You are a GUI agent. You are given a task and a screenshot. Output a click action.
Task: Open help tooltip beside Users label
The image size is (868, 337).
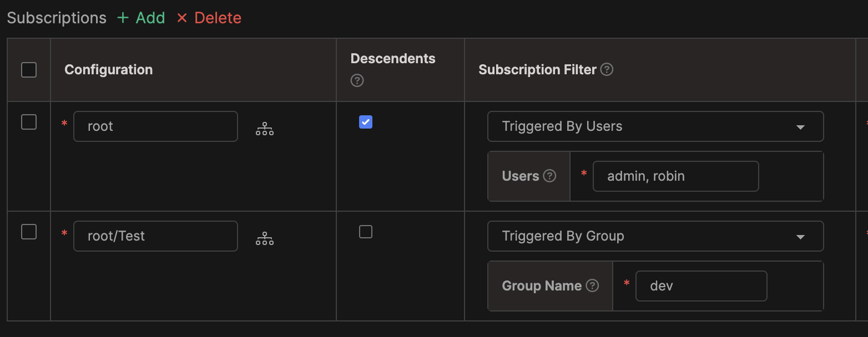549,176
